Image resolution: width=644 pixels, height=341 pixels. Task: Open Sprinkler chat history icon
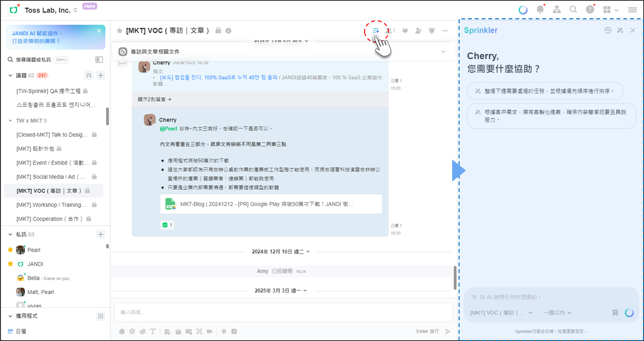point(608,30)
